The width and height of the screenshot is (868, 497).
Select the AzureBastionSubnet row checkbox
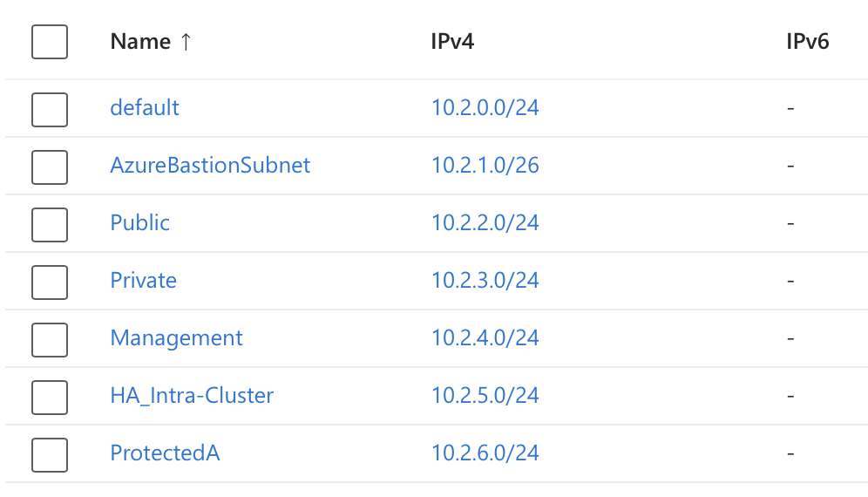click(50, 167)
